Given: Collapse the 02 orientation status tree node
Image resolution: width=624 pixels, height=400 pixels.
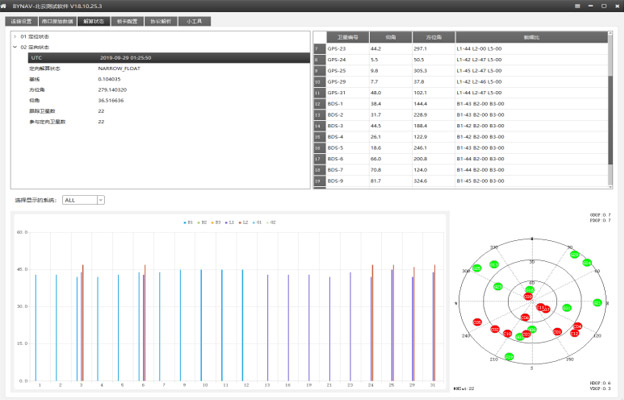Looking at the screenshot, I should pyautogui.click(x=15, y=46).
